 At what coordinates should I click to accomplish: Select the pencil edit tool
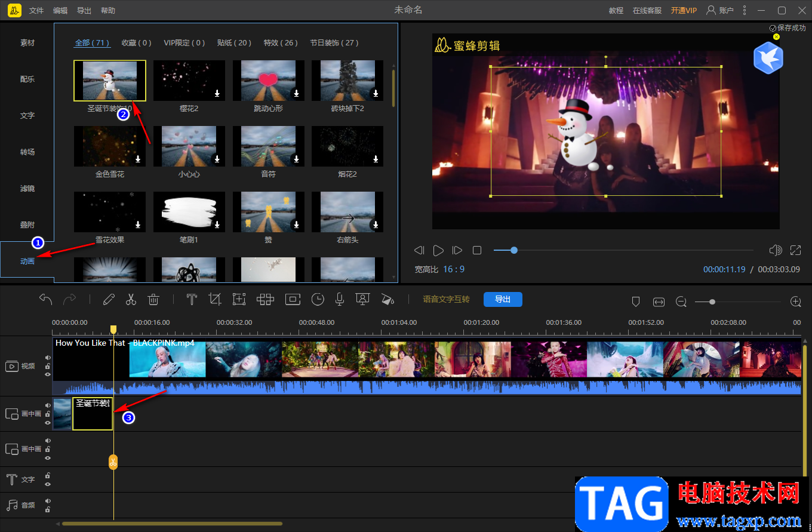point(109,300)
